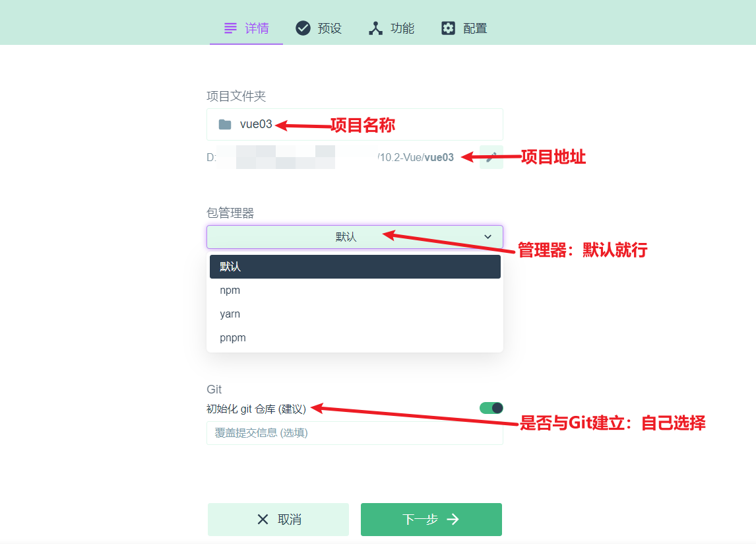The width and height of the screenshot is (756, 544).
Task: Open the 详情 tab
Action: [246, 28]
